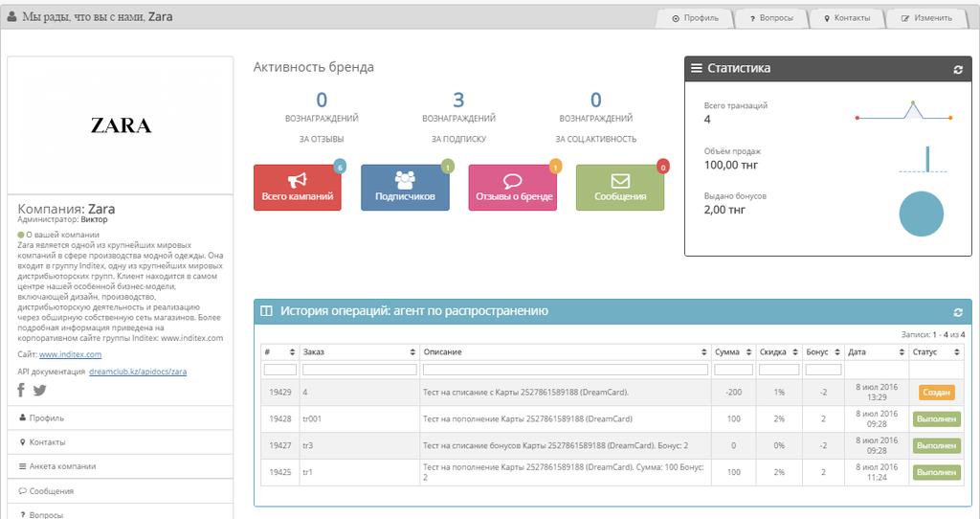
Task: Click the Объём продаж bar chart
Action: 924,159
